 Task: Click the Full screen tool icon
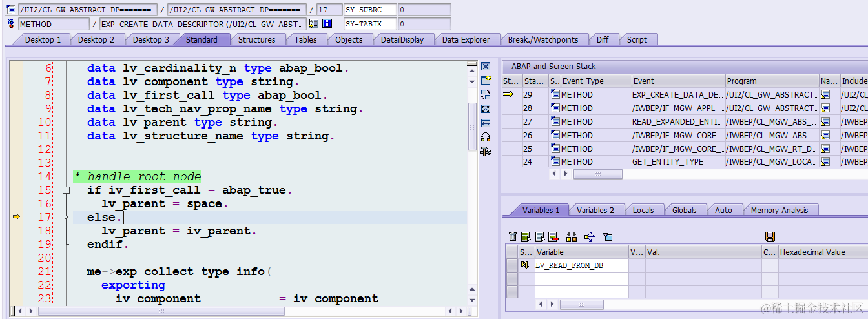click(486, 108)
